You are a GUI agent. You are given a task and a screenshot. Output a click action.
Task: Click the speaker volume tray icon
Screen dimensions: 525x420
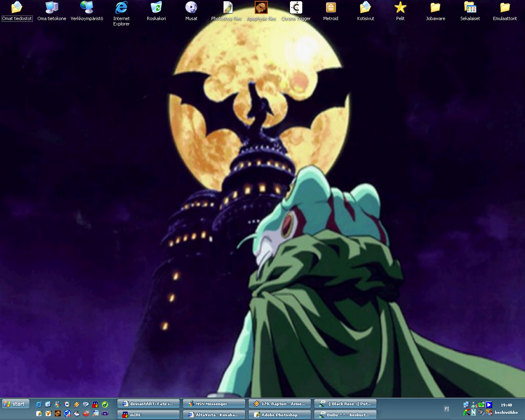(x=482, y=412)
